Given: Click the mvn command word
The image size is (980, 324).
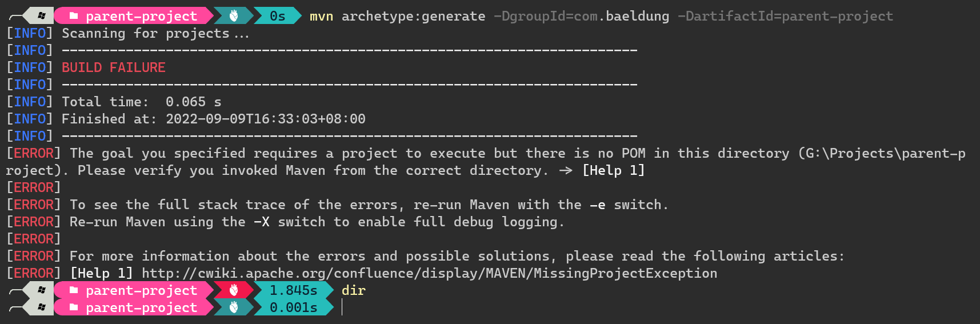Looking at the screenshot, I should point(321,17).
